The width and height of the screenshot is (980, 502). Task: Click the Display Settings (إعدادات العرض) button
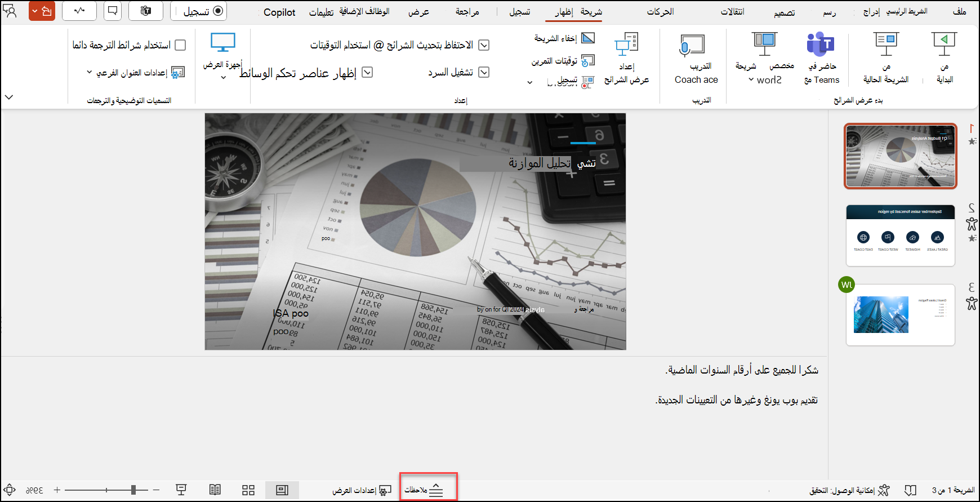point(362,490)
